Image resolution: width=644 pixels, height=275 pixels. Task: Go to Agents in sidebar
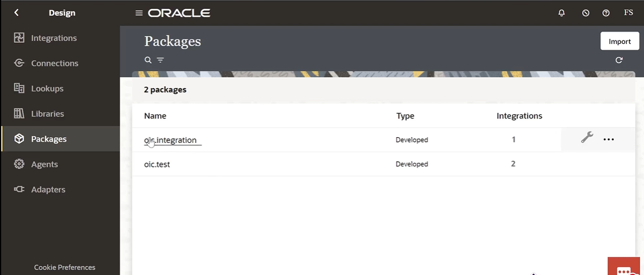[x=45, y=164]
